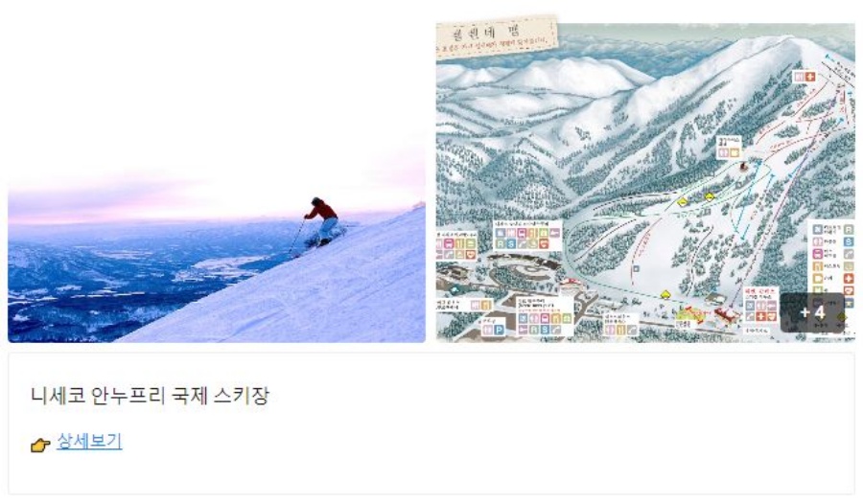Click the small blue square marker on open slope
863x504 pixels.
636,269
